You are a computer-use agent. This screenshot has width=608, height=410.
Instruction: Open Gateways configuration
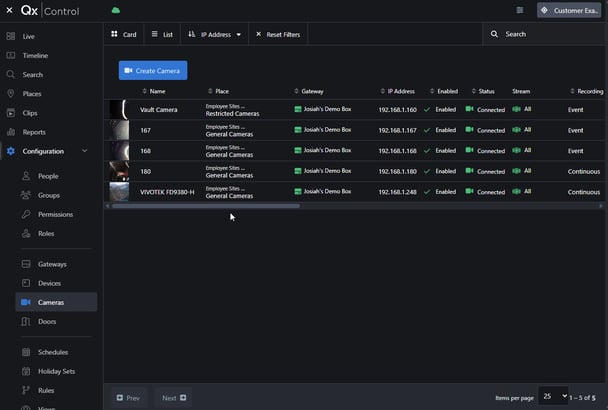click(x=52, y=264)
